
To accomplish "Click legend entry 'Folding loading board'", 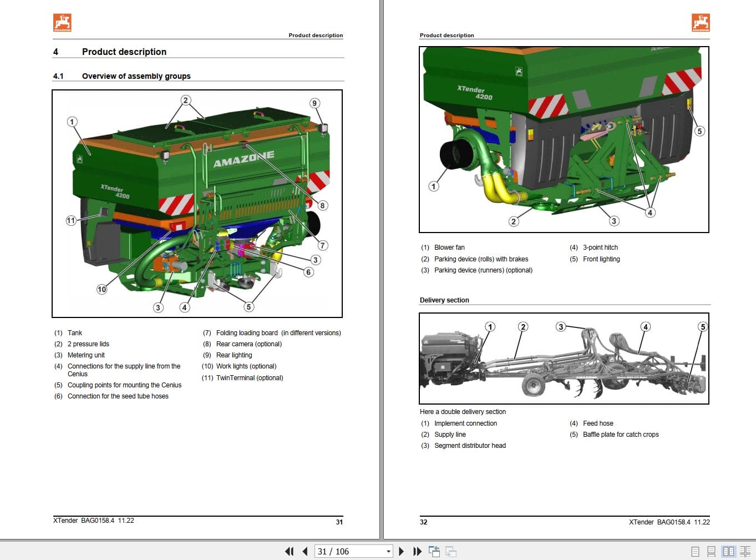I will [x=247, y=333].
